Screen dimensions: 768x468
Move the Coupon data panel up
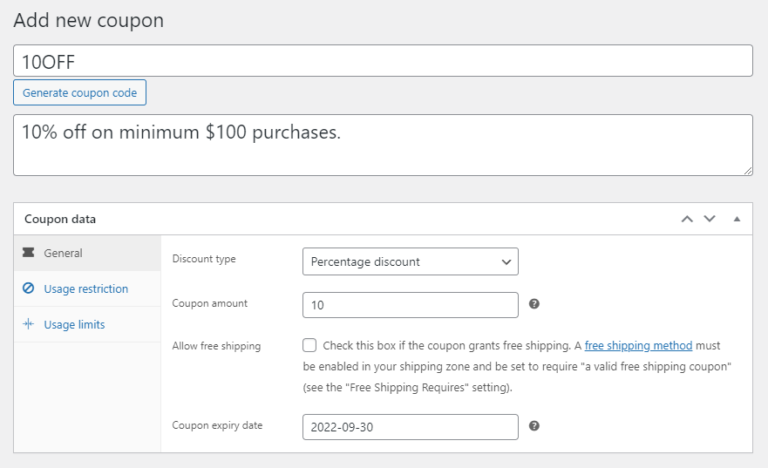687,219
